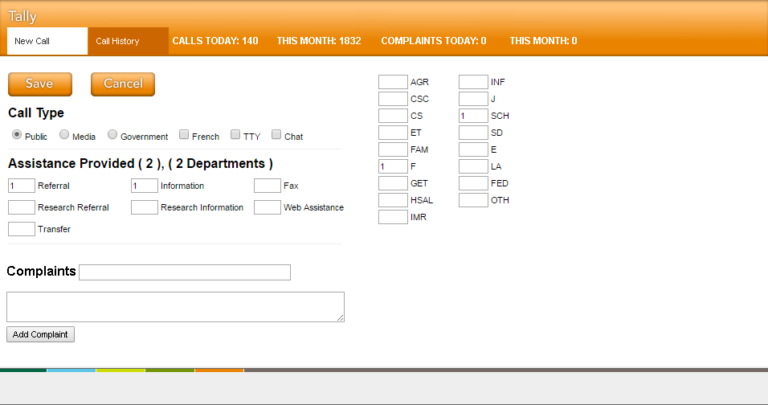Click the Add Complaint button
Viewport: 768px width, 405px height.
pos(41,334)
